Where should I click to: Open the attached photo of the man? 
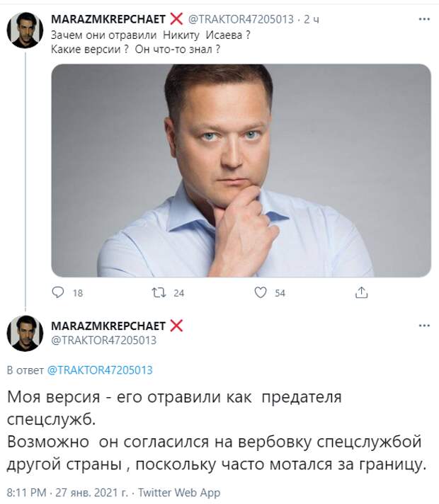tap(241, 171)
